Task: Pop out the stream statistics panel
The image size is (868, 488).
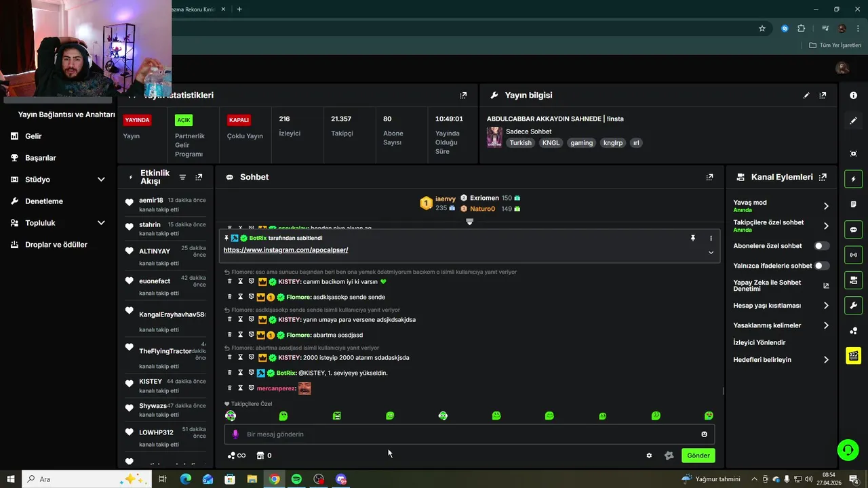Action: click(x=463, y=96)
